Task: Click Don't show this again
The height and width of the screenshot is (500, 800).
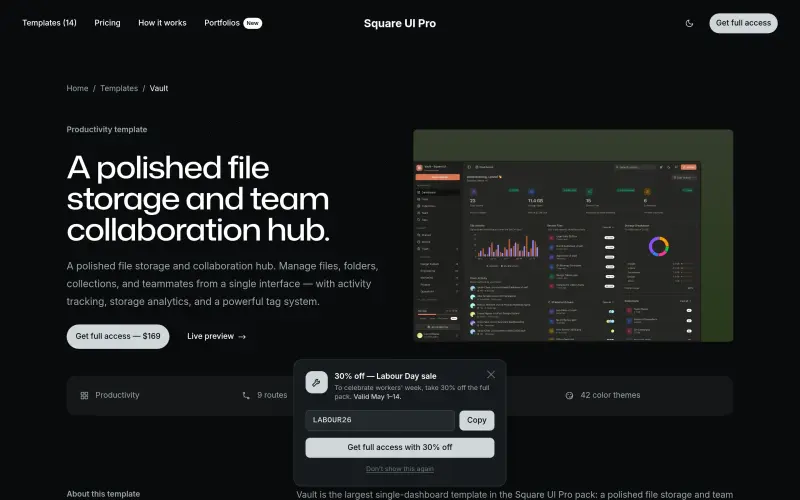Action: (x=400, y=469)
